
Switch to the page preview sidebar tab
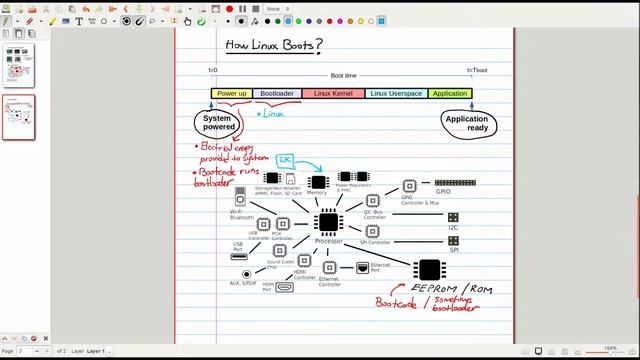click(19, 34)
